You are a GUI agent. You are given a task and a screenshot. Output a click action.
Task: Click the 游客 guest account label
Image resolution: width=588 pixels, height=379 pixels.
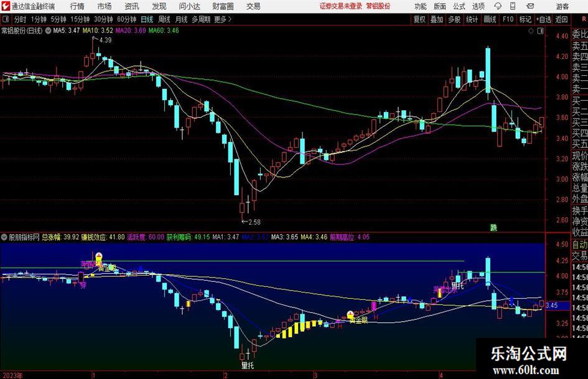(x=562, y=6)
